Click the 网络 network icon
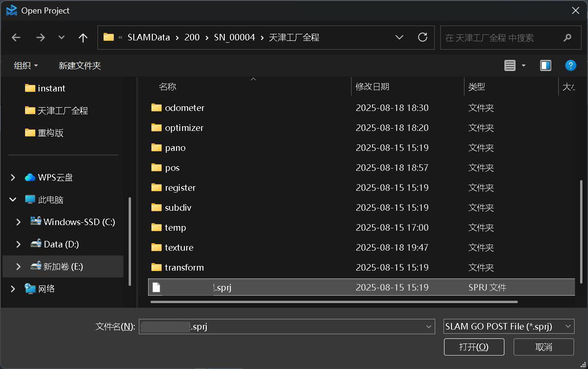Viewport: 588px width, 369px height. point(30,289)
